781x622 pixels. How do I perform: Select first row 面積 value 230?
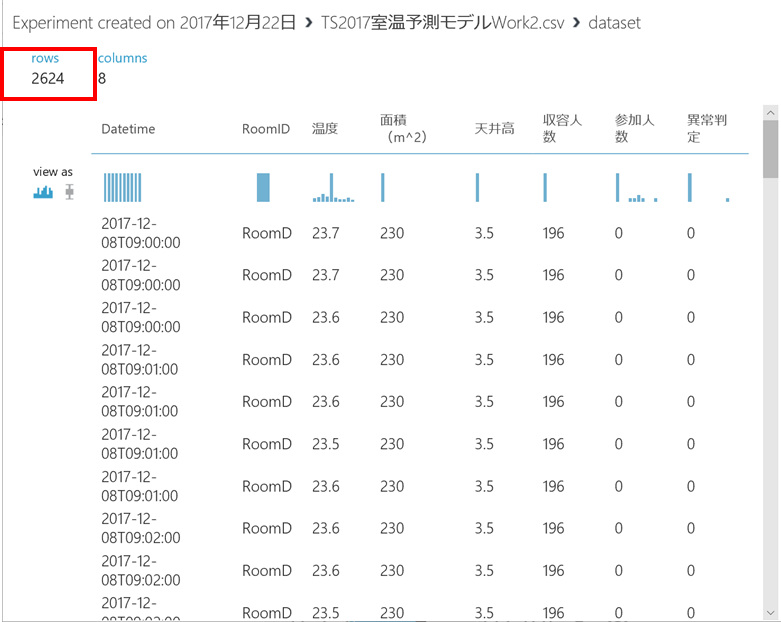click(392, 233)
